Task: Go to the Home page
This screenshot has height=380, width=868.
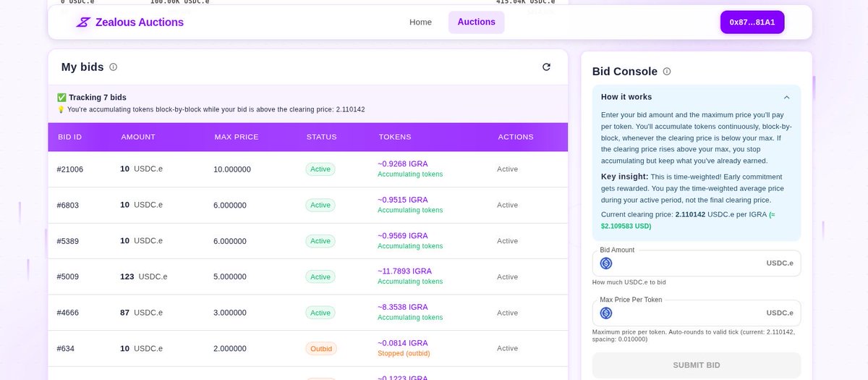Action: 420,22
